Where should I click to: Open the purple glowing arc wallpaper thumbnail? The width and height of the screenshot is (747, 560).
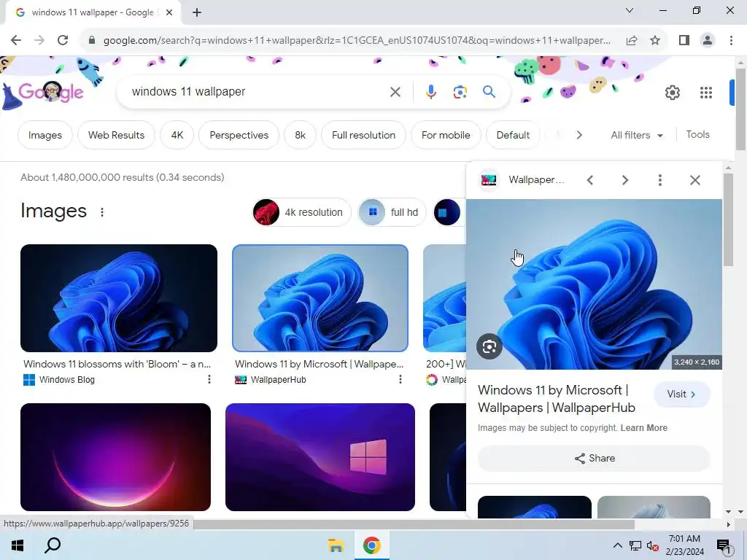click(115, 457)
